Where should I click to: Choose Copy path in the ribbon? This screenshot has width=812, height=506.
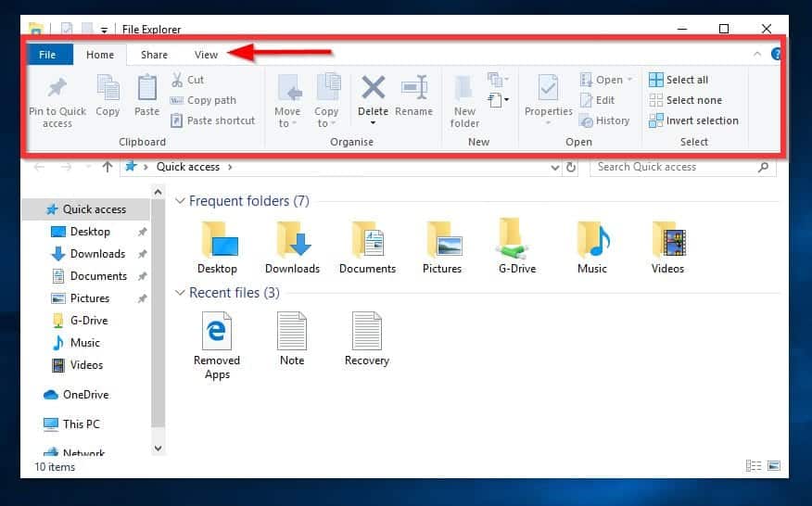(x=203, y=100)
